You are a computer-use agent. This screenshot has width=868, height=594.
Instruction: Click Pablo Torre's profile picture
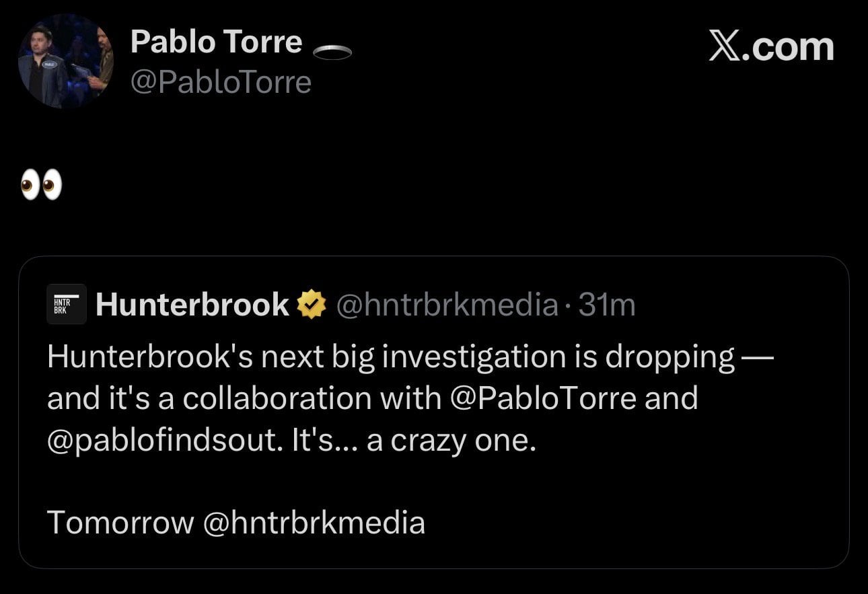65,61
